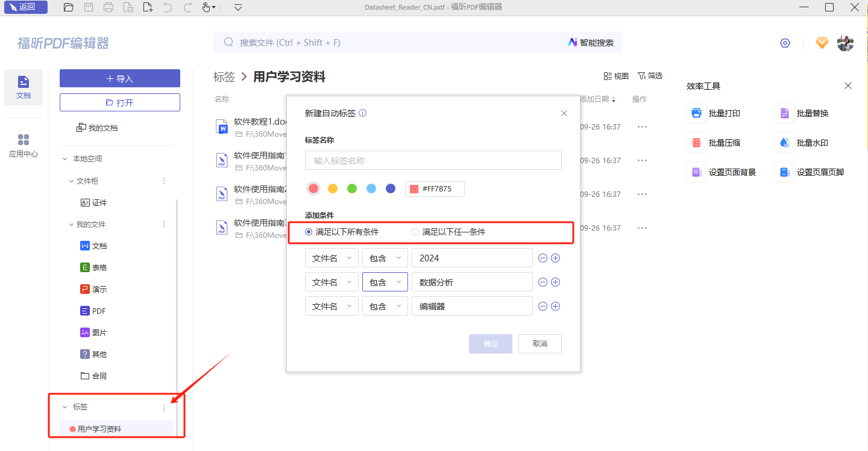Screen dimensions: 868x451
Task: Open the 用户学习资料 tag in the sidebar
Action: 99,429
